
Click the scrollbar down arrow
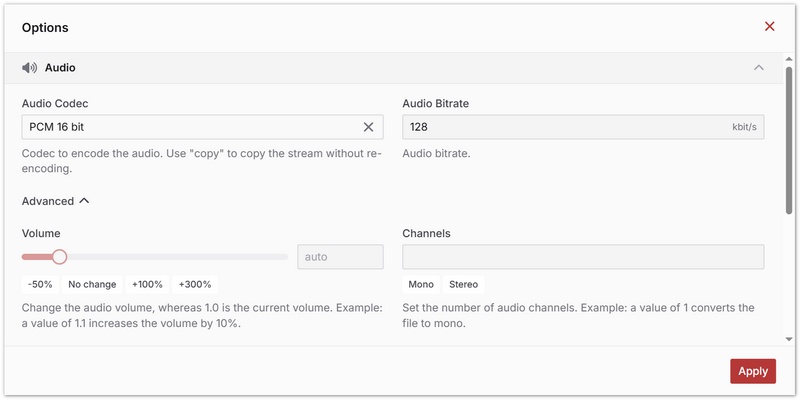[x=789, y=339]
